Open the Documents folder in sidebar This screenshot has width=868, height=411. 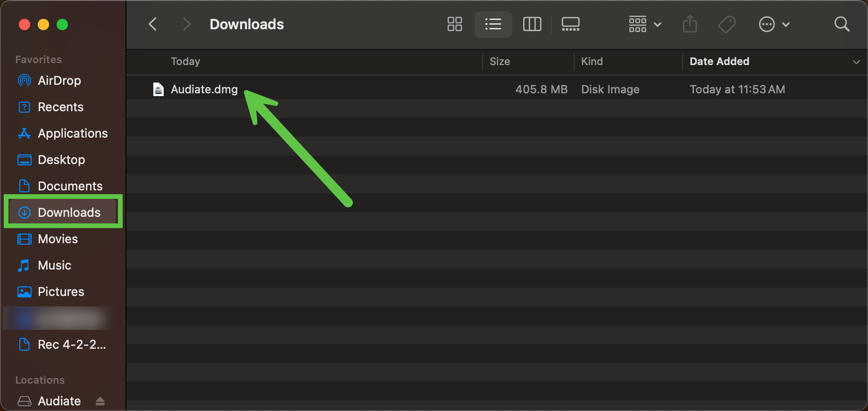[70, 186]
